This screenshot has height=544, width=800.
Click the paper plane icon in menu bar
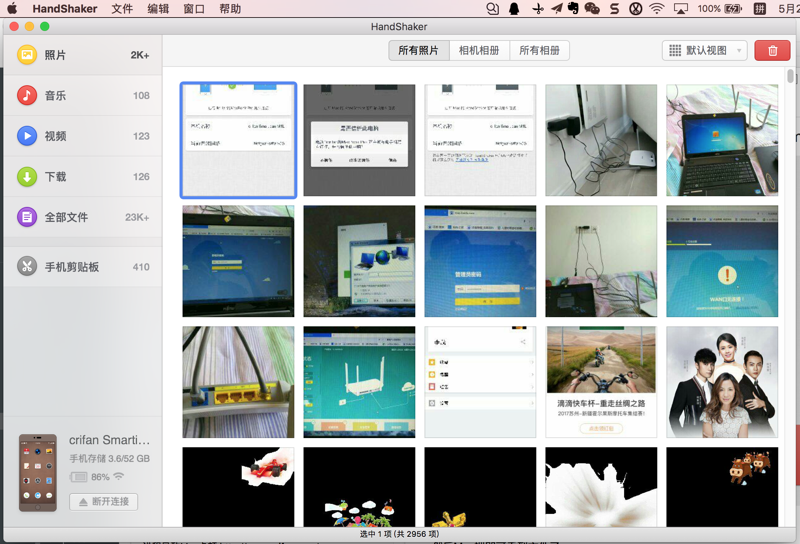[557, 9]
